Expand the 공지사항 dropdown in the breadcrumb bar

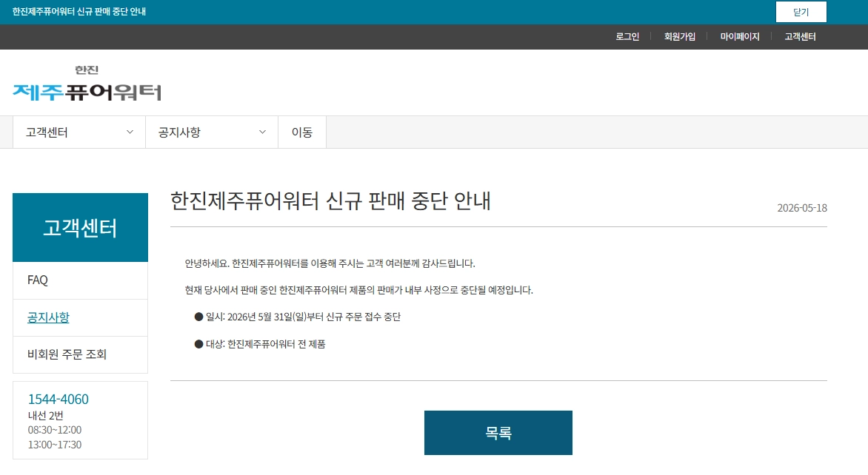pyautogui.click(x=212, y=132)
